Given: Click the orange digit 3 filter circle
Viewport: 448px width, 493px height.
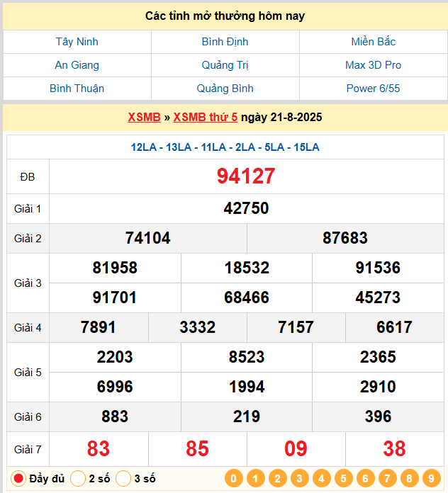Looking at the screenshot, I should point(300,479).
